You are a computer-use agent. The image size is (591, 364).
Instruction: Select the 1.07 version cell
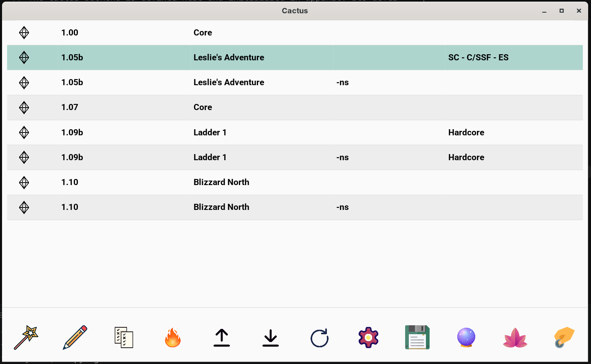pyautogui.click(x=70, y=108)
